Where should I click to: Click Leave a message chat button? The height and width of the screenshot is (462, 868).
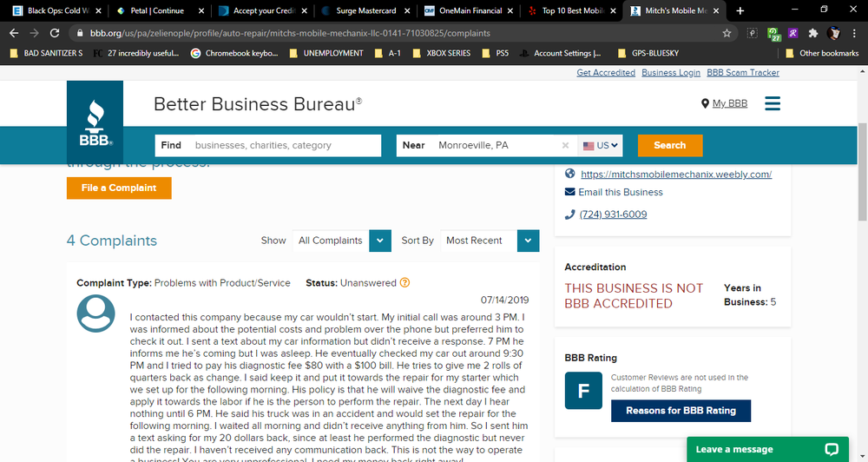pos(767,449)
